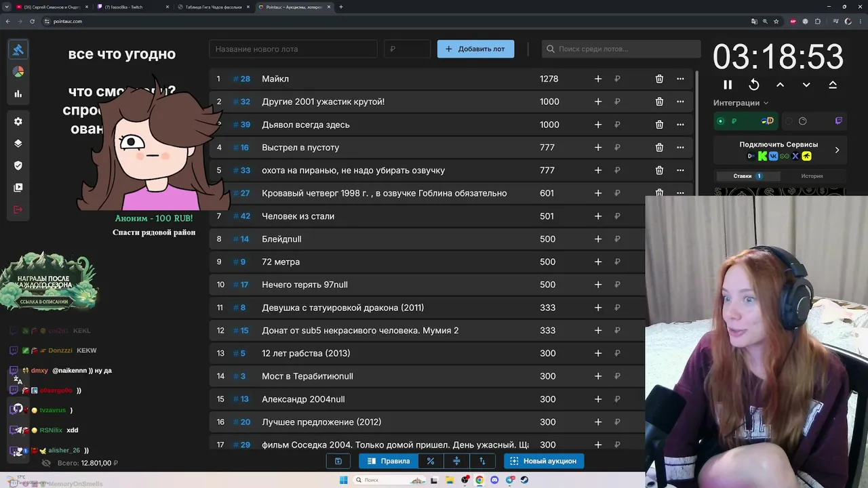Click lot "Девушка с татуировкой дракона (2011)"
Image resolution: width=868 pixels, height=488 pixels.
click(343, 308)
